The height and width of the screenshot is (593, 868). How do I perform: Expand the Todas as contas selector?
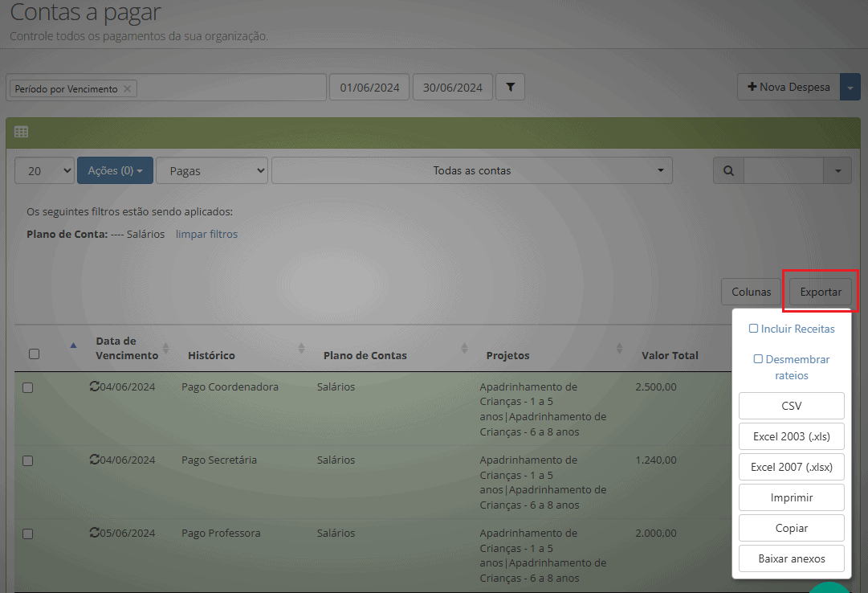[x=472, y=170]
